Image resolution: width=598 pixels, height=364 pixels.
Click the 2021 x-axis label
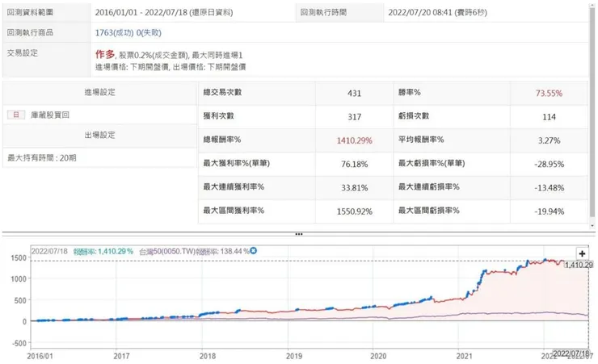pos(464,356)
